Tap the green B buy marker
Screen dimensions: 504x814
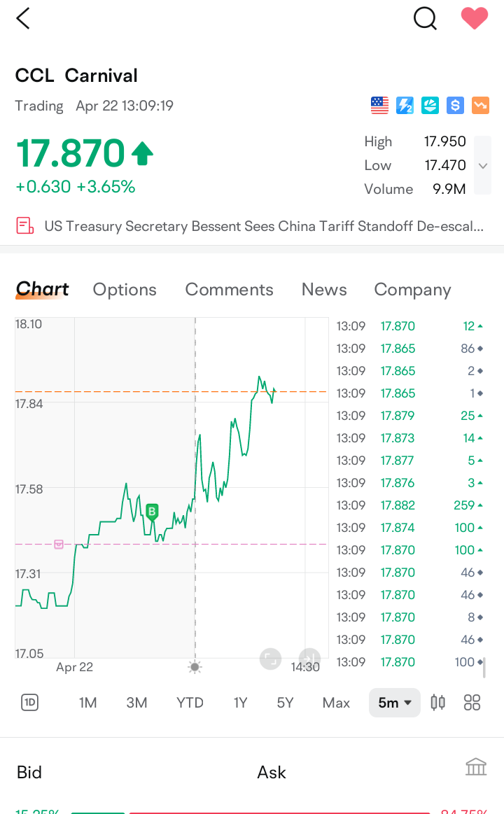pyautogui.click(x=152, y=512)
